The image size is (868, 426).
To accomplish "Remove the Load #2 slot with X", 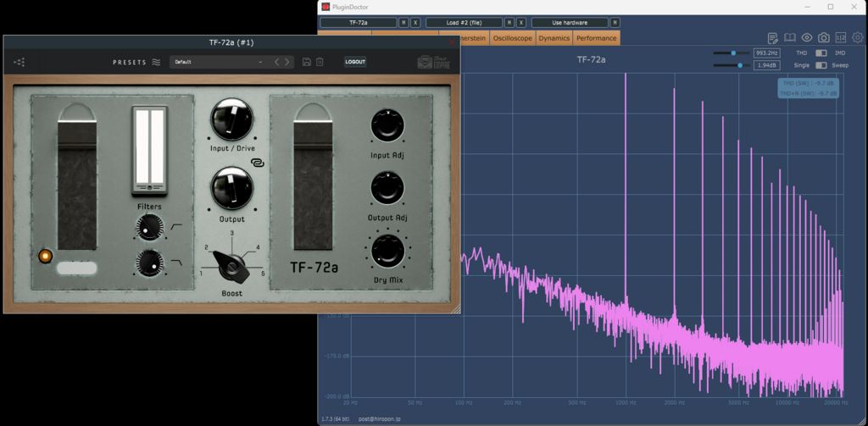I will pyautogui.click(x=521, y=23).
